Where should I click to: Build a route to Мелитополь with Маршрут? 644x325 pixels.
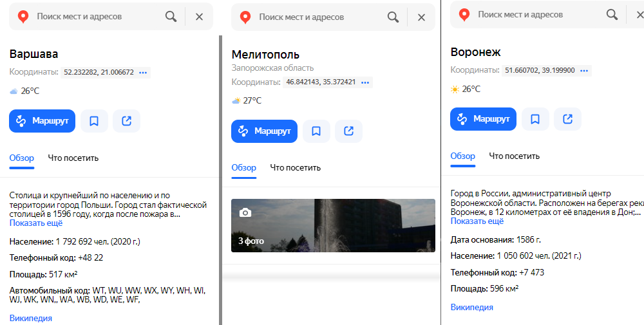click(264, 131)
